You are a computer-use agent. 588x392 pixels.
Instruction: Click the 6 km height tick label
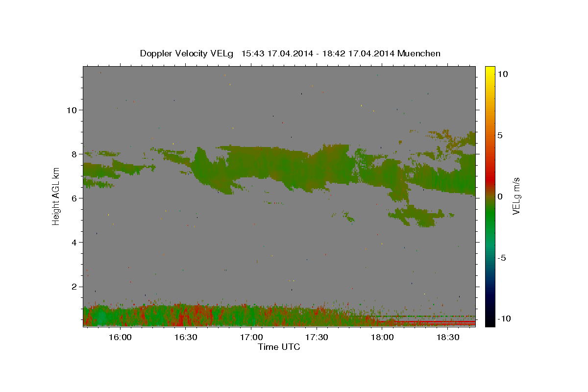point(74,198)
